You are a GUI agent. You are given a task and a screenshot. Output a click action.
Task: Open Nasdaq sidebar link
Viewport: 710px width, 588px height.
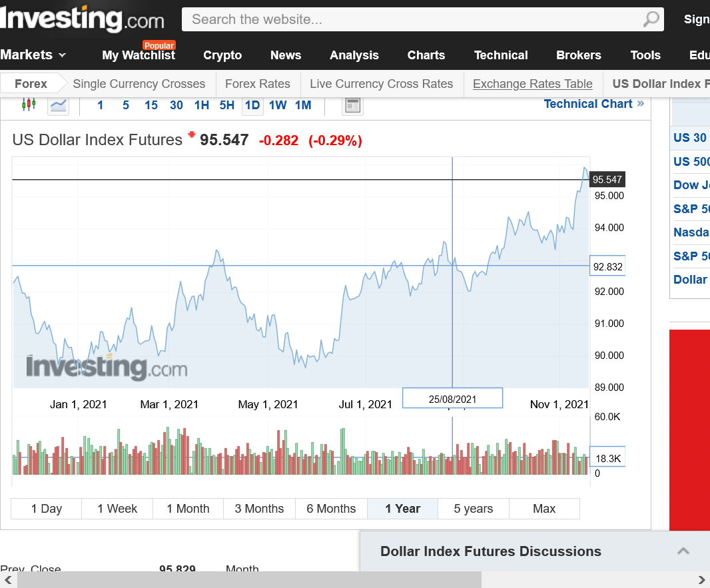pyautogui.click(x=691, y=232)
